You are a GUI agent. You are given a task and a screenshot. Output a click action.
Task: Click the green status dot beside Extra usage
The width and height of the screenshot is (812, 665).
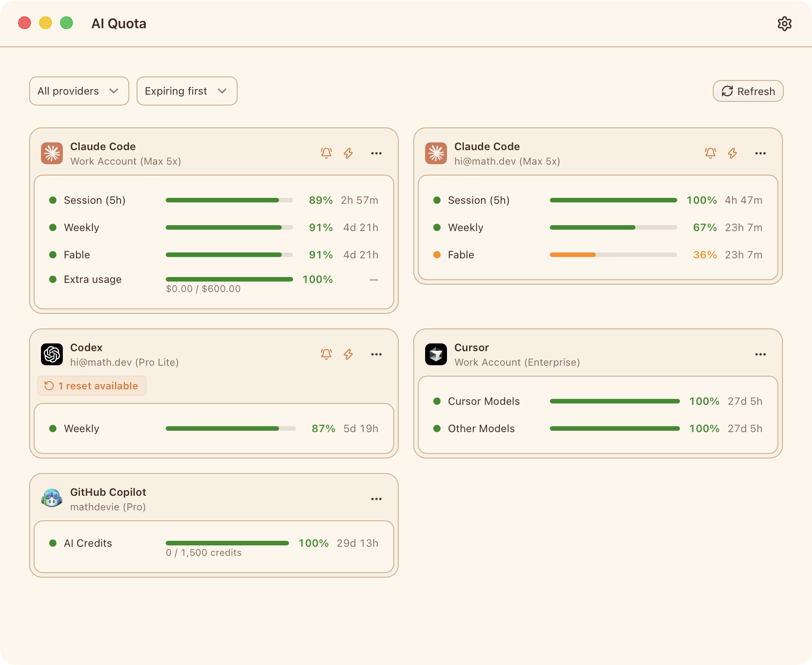(53, 279)
